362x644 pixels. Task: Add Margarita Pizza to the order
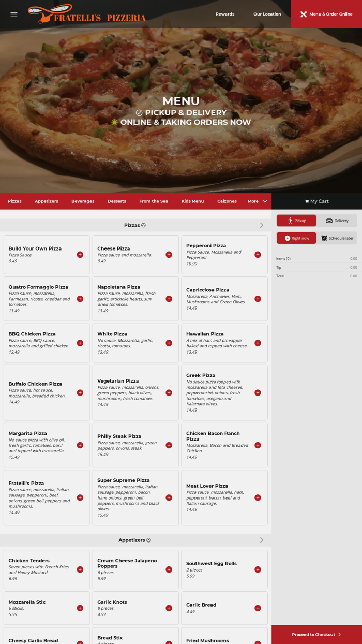80,445
